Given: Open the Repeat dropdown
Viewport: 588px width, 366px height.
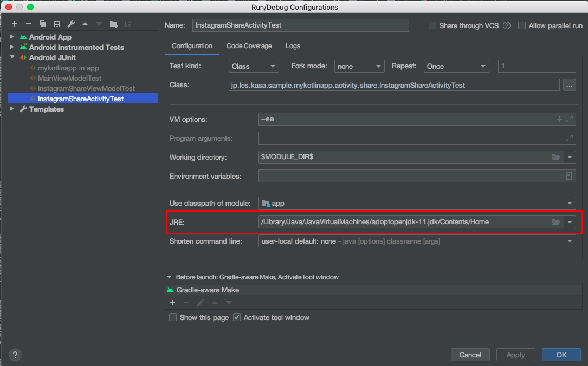Looking at the screenshot, I should point(456,66).
